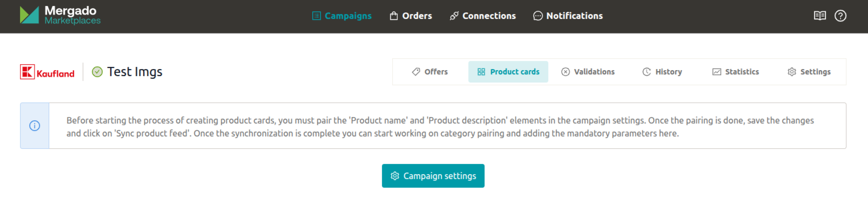
Task: Open the Campaigns menu item
Action: (342, 16)
